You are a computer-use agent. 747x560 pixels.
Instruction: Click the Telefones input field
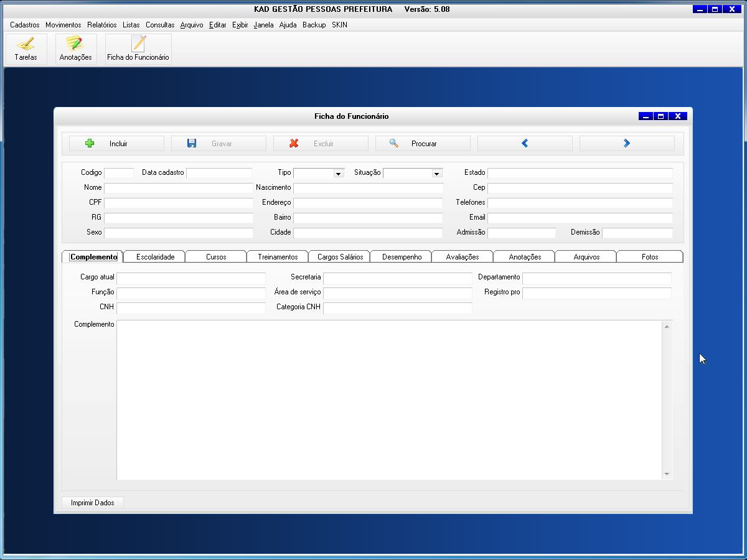(580, 203)
